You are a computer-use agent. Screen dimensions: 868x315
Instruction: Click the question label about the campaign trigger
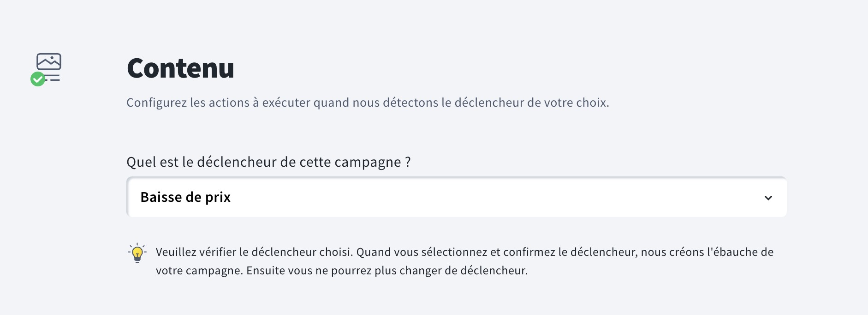269,162
